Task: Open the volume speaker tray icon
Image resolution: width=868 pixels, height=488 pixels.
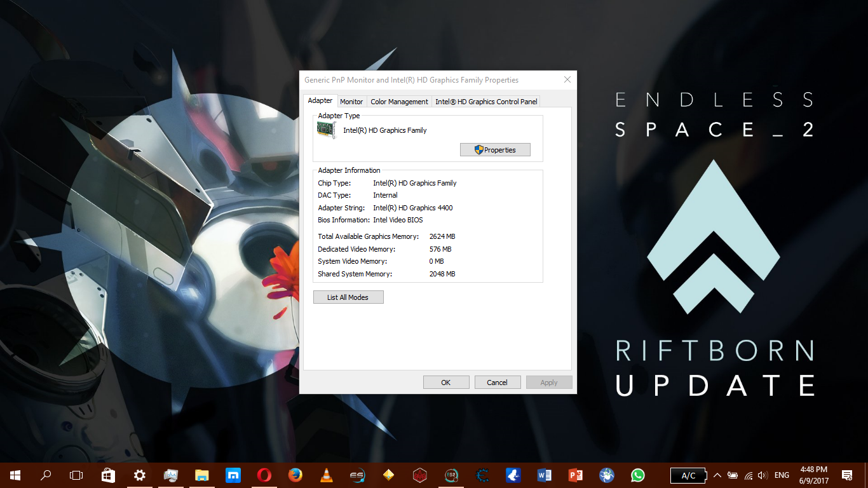Action: point(763,475)
